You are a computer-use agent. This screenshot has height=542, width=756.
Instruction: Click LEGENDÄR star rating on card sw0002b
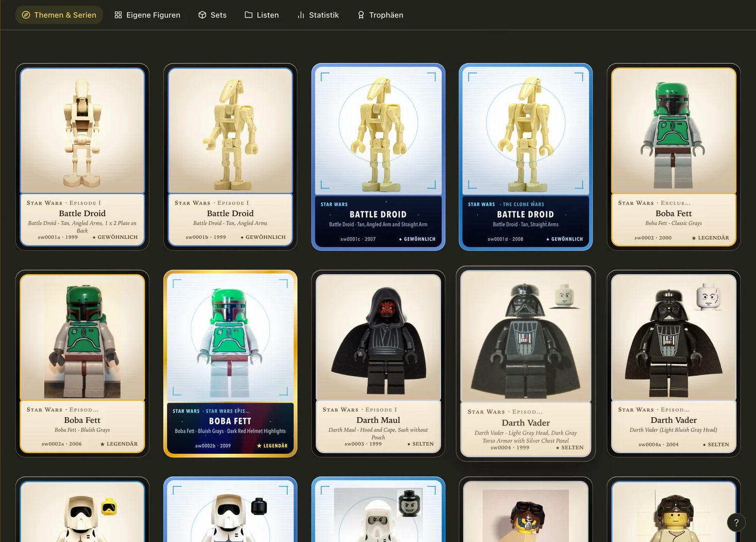click(x=272, y=446)
